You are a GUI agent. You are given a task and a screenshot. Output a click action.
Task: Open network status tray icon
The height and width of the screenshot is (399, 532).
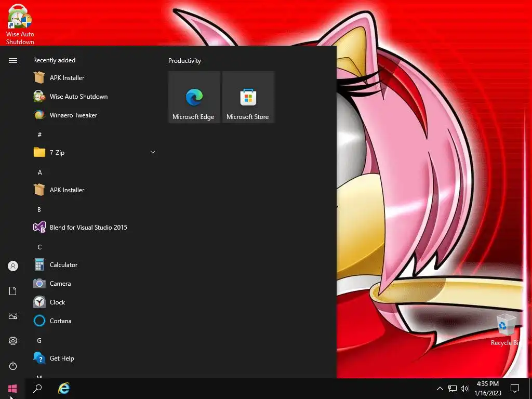453,389
